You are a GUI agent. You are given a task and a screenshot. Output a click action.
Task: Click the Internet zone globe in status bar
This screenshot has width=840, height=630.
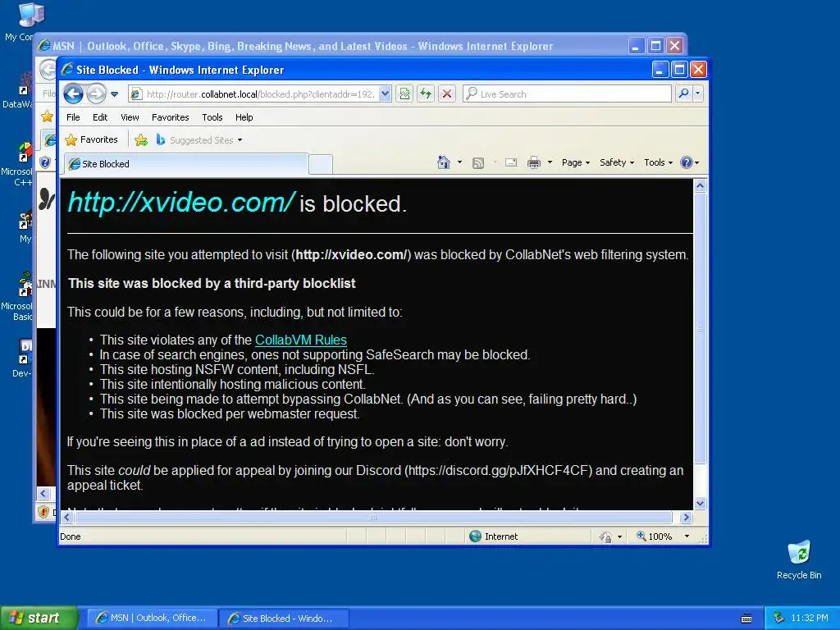(x=475, y=536)
